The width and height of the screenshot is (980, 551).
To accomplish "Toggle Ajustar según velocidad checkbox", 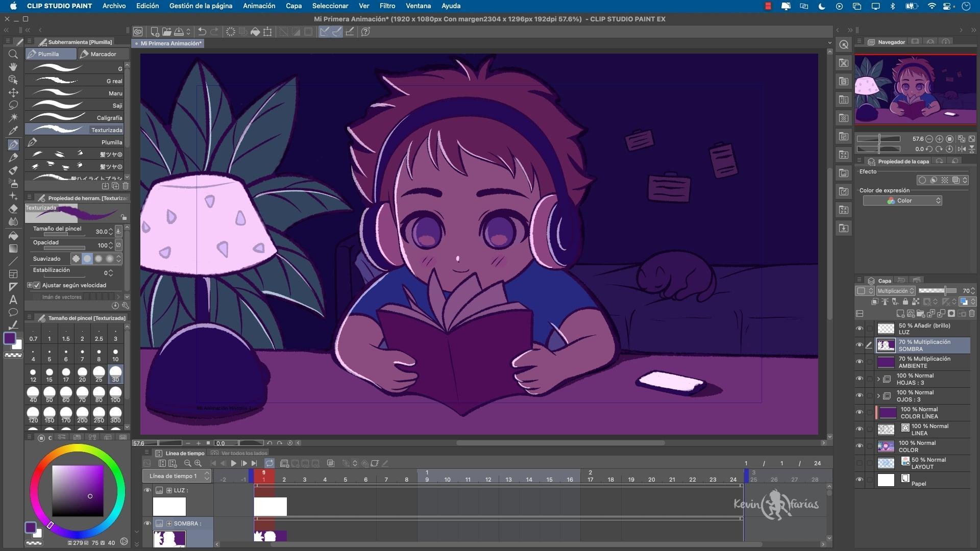I will pyautogui.click(x=37, y=285).
